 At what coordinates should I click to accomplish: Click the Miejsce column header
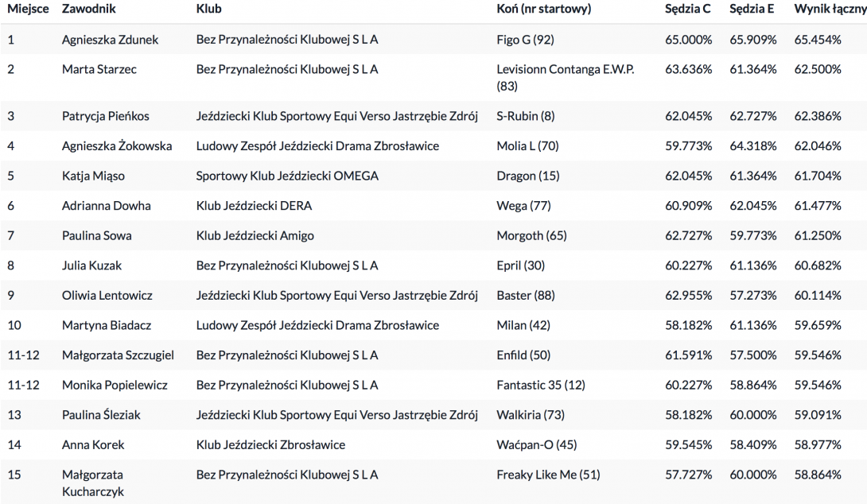click(x=28, y=10)
